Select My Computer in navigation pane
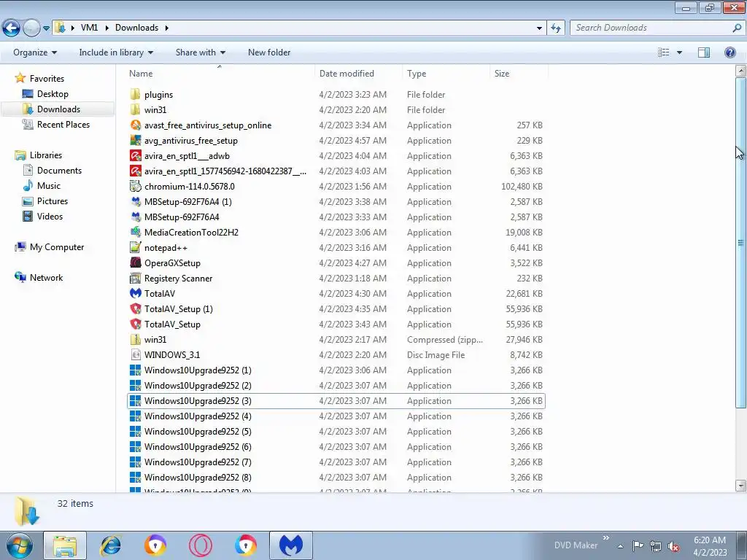 (57, 247)
